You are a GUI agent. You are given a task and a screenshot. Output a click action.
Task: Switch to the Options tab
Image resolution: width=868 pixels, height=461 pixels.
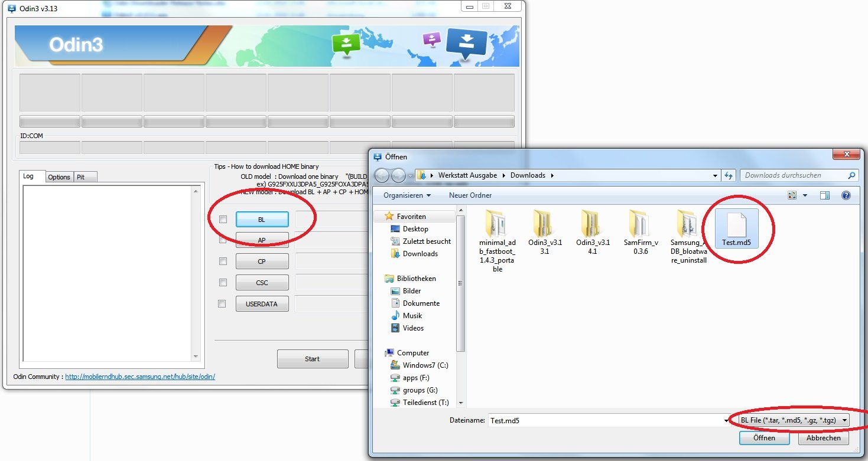[59, 177]
